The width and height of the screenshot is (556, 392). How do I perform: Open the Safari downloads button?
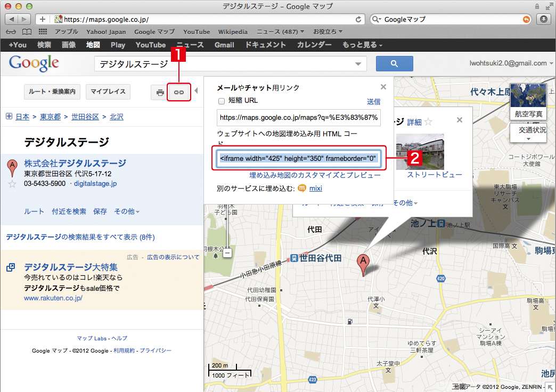[x=544, y=19]
